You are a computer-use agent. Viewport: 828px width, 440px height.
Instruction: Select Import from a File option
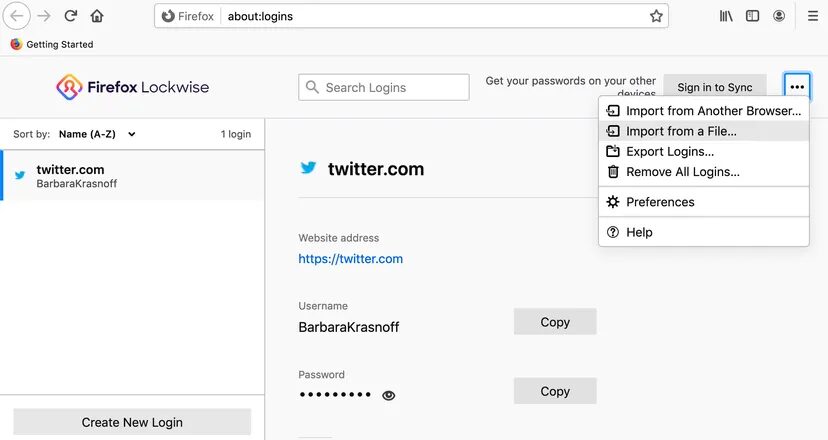pyautogui.click(x=681, y=131)
